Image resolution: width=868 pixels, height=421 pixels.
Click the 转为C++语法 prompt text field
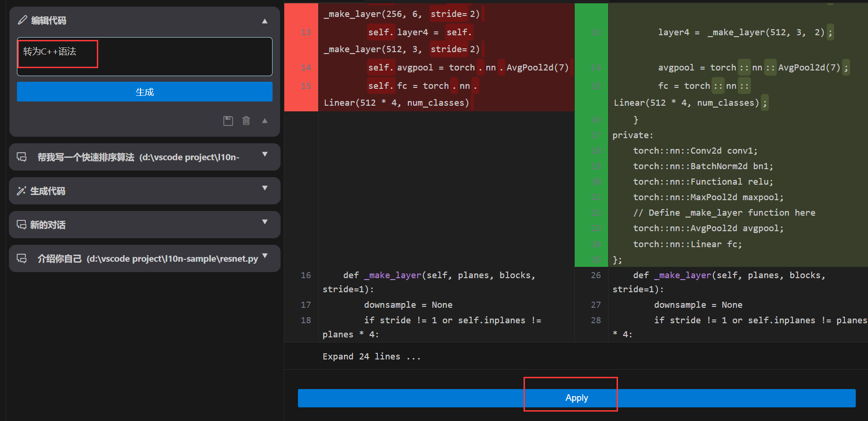pos(144,56)
